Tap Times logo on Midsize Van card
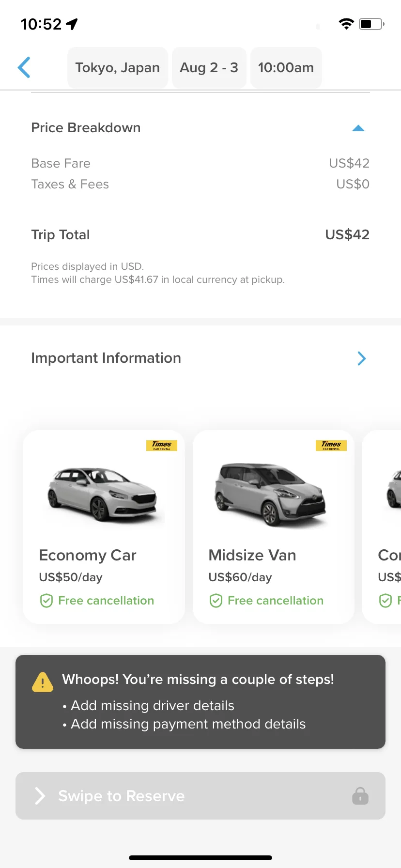This screenshot has height=868, width=401. pos(331,446)
